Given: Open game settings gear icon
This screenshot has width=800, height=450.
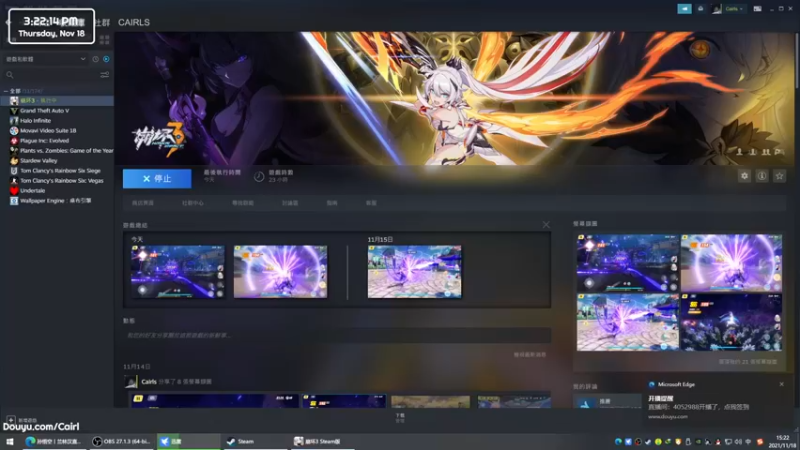Looking at the screenshot, I should point(744,176).
